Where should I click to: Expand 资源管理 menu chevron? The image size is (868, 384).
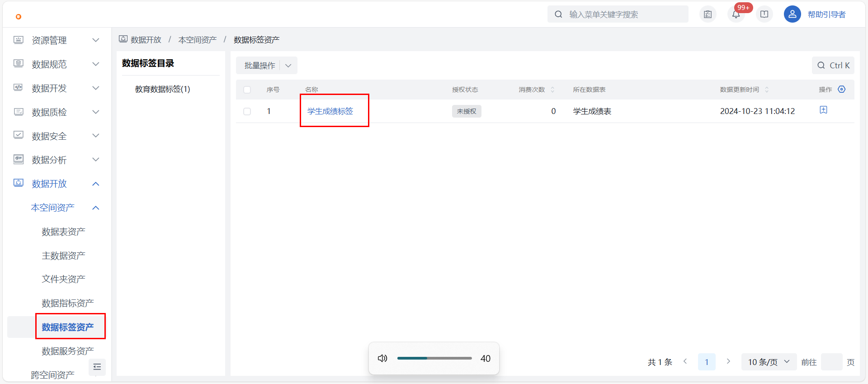pos(96,40)
